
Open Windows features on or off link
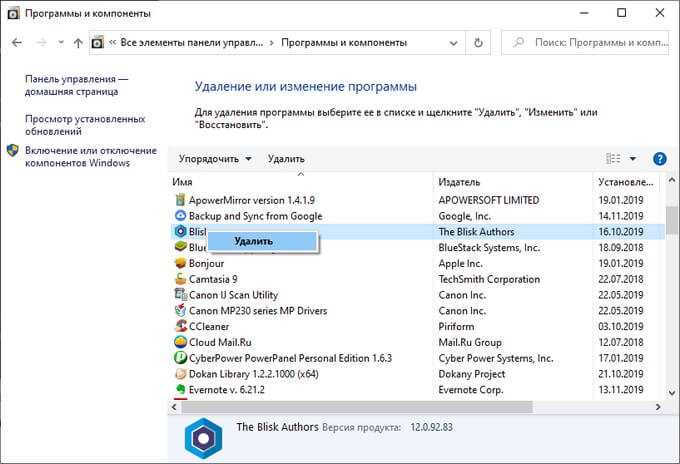pos(91,157)
